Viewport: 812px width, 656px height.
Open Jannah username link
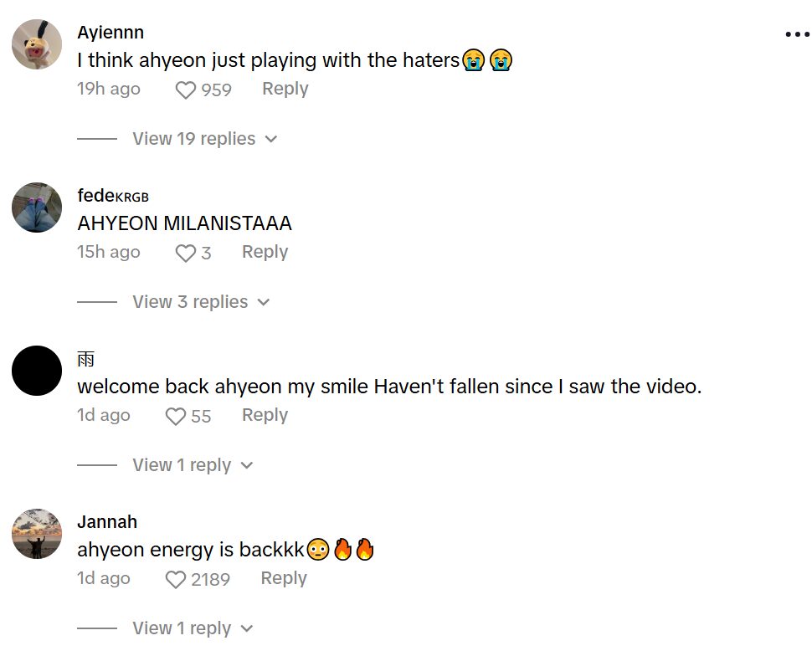(x=107, y=522)
